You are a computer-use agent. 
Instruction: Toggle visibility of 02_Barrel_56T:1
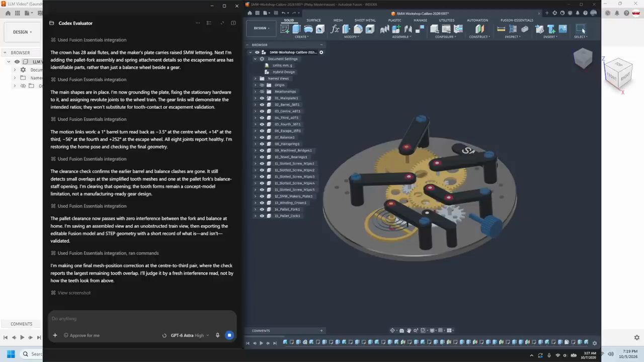(262, 105)
